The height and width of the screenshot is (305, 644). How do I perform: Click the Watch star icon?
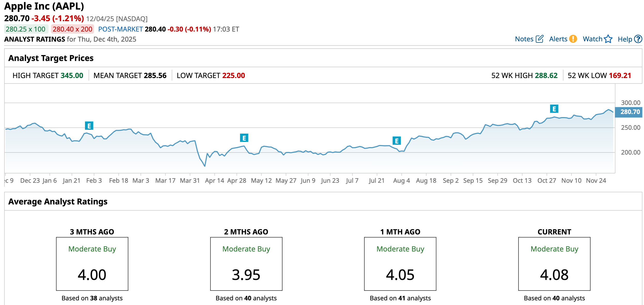coord(608,39)
